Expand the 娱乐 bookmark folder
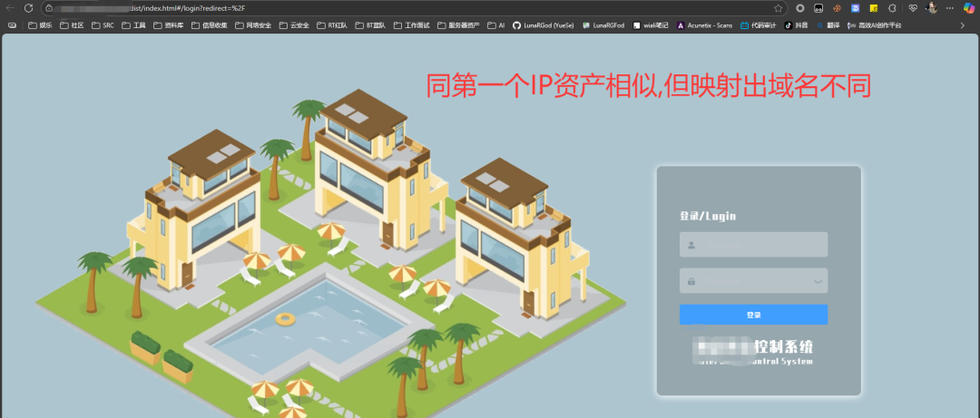This screenshot has width=980, height=418. point(41,25)
